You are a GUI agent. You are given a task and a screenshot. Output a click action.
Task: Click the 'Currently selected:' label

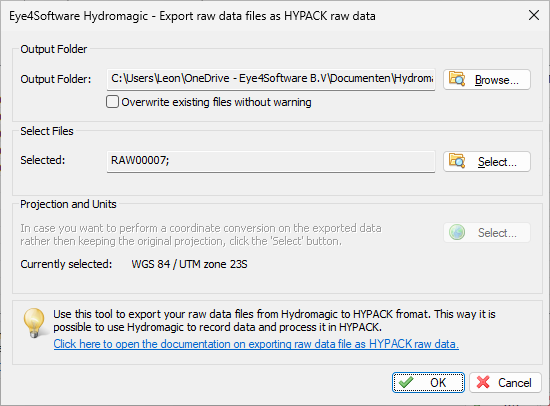click(x=66, y=264)
